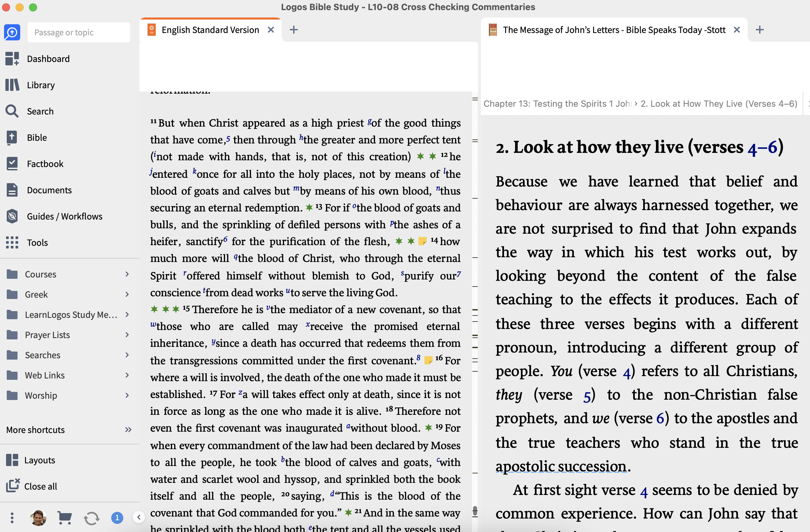This screenshot has width=810, height=532.
Task: Click the Stott commentary book icon
Action: click(x=493, y=30)
